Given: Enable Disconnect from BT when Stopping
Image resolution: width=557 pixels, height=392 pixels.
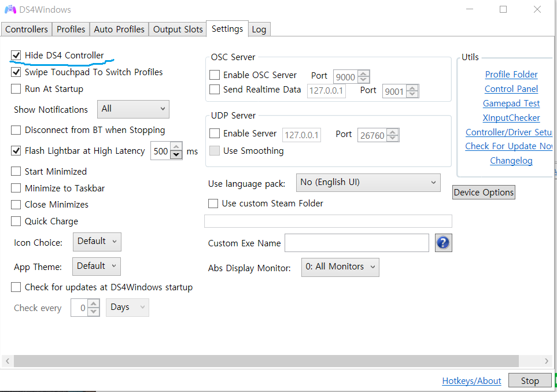Looking at the screenshot, I should tap(16, 130).
